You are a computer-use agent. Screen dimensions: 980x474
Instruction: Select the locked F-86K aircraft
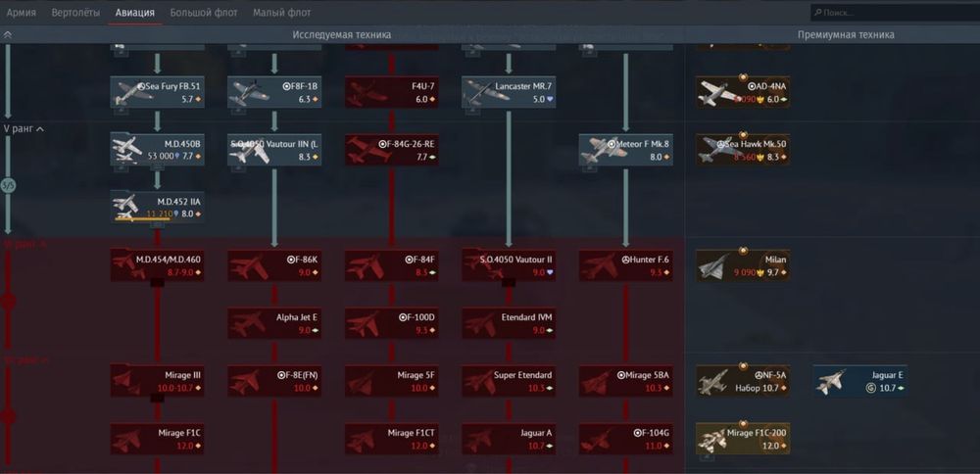pyautogui.click(x=274, y=264)
